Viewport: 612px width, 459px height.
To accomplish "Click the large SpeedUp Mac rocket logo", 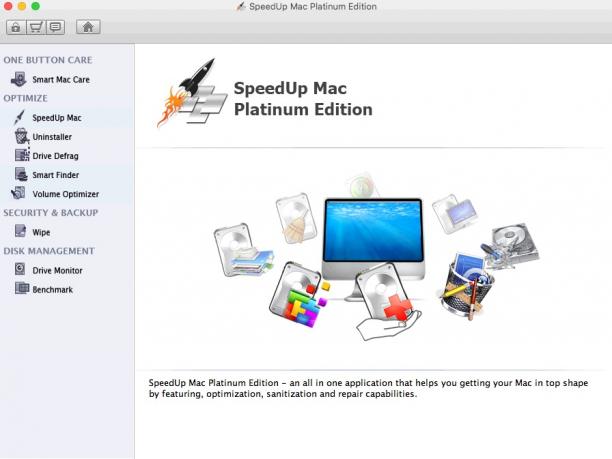I will (x=192, y=93).
